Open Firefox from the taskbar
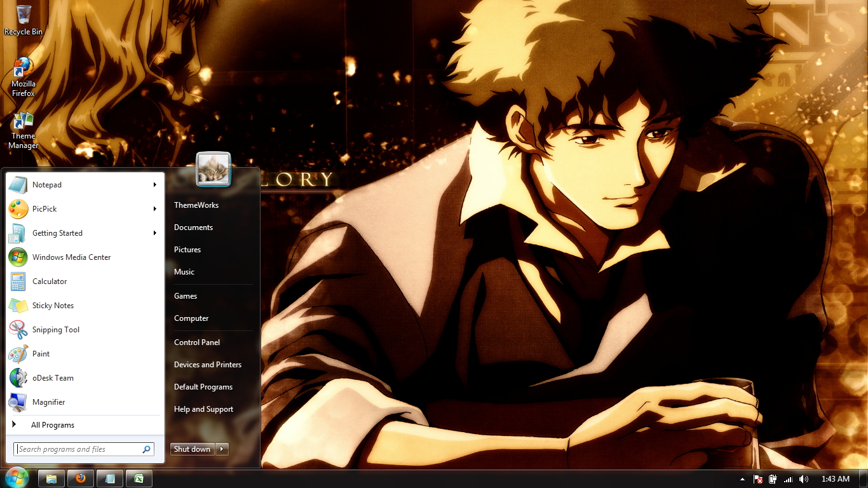Image resolution: width=868 pixels, height=488 pixels. pos(81,479)
